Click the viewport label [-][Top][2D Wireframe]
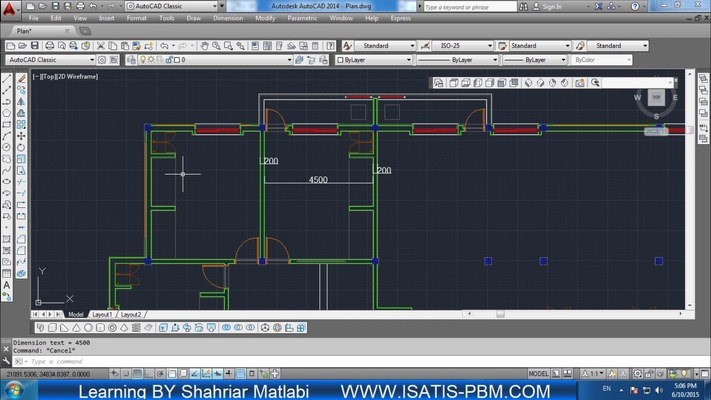Screen dimensions: 711x400 point(65,77)
